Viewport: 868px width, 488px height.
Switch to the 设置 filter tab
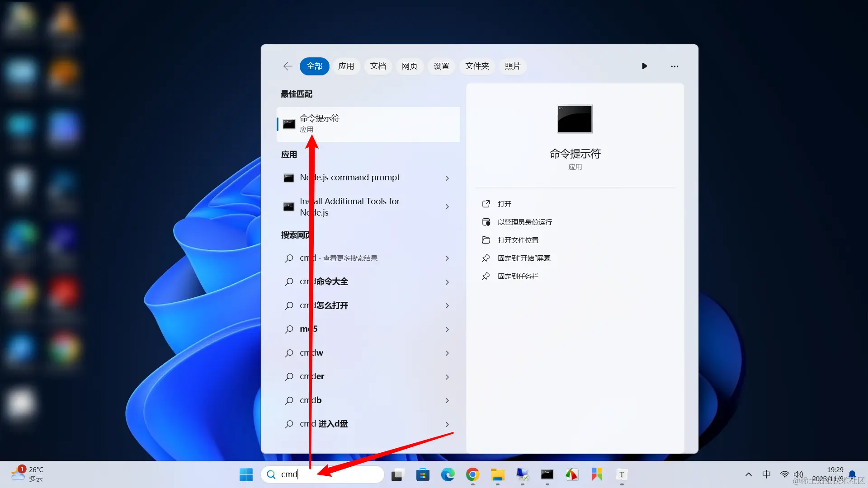click(x=441, y=66)
